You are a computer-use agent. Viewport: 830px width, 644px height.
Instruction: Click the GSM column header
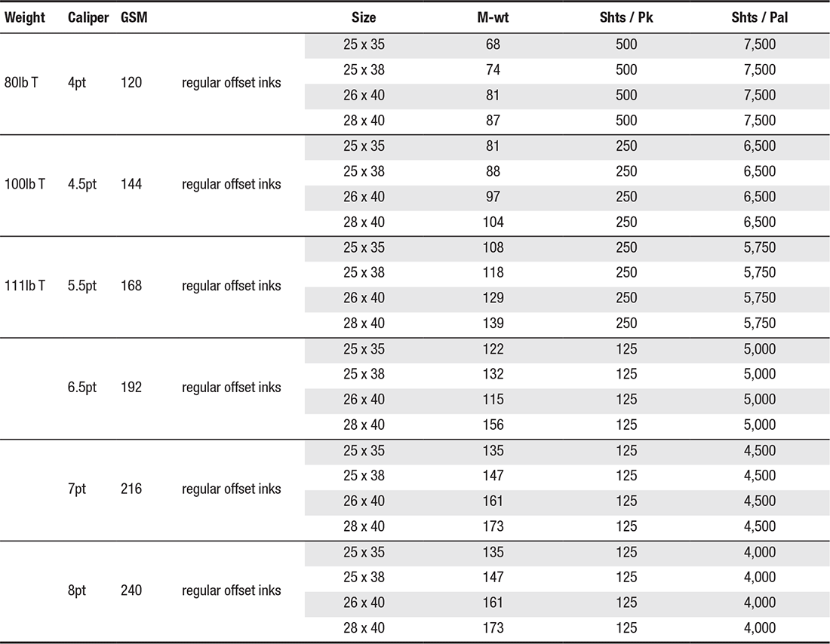click(x=134, y=17)
